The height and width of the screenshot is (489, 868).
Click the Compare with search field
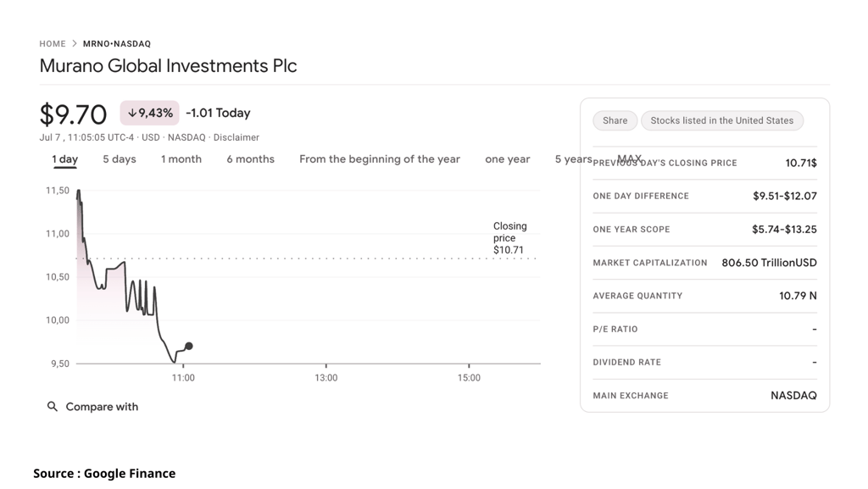[x=93, y=407]
